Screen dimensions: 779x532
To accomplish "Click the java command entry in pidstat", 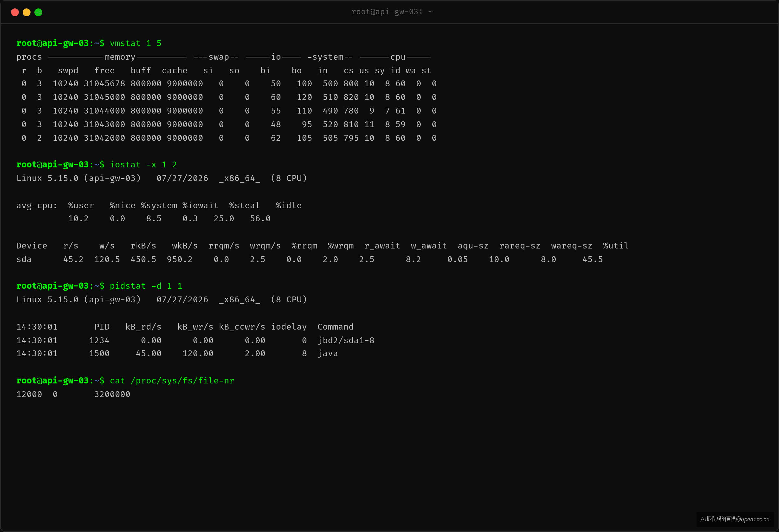I will tap(328, 354).
